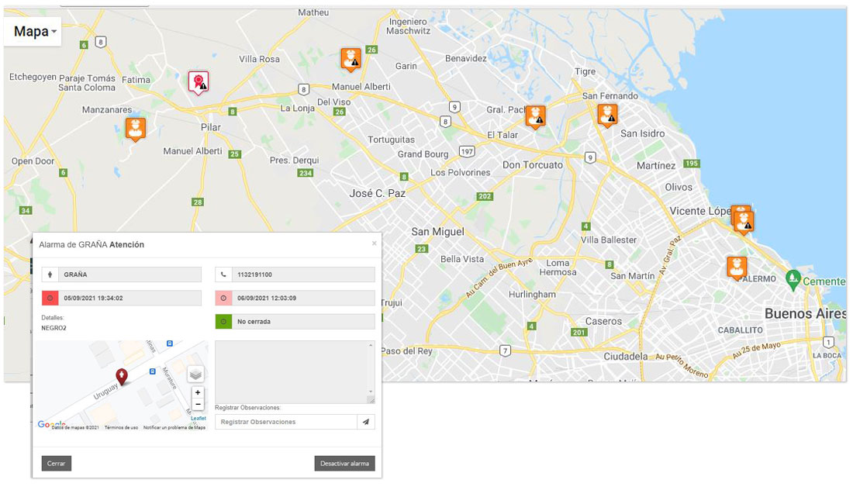
Task: Click the No cerrada status field
Action: click(303, 321)
